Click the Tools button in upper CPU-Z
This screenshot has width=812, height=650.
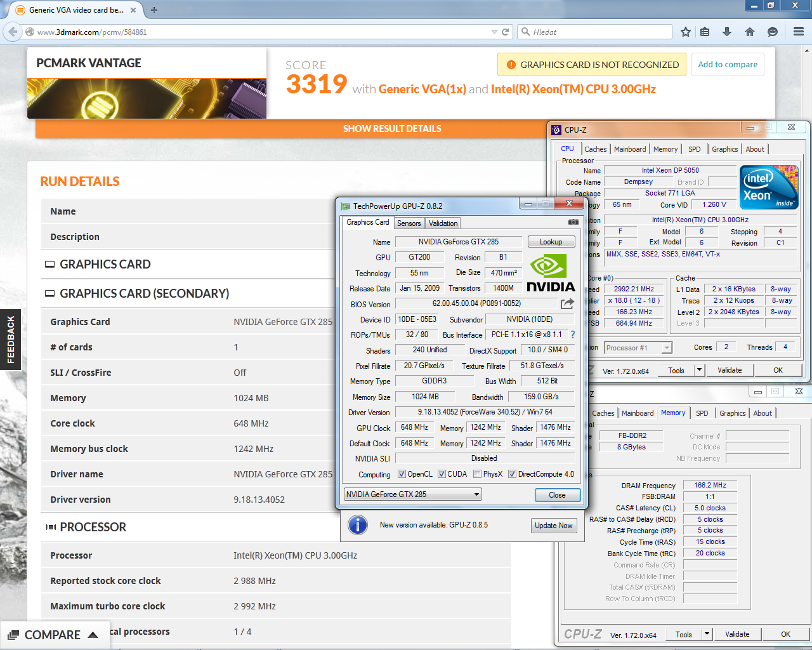[x=676, y=370]
